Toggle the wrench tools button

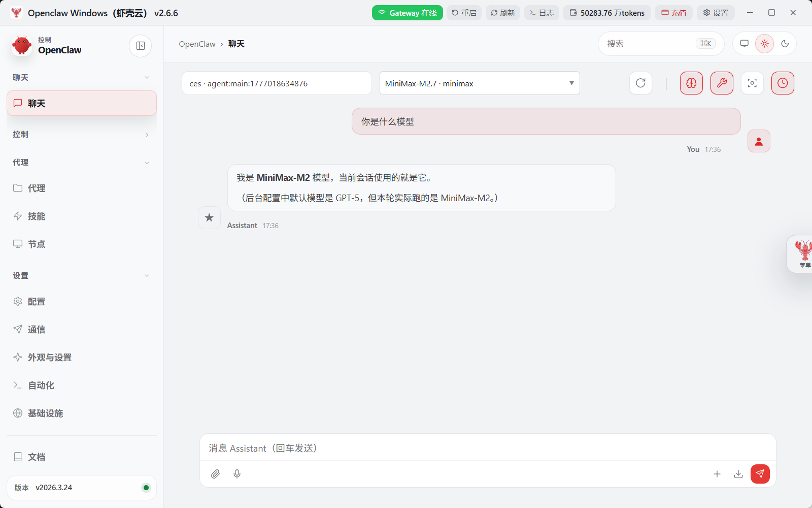pyautogui.click(x=722, y=83)
